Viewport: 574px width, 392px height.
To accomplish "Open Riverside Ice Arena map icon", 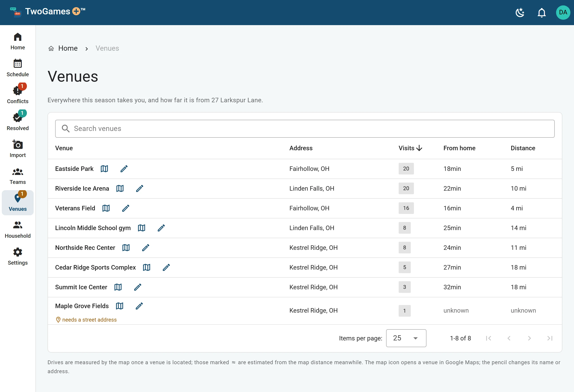I will [x=120, y=188].
